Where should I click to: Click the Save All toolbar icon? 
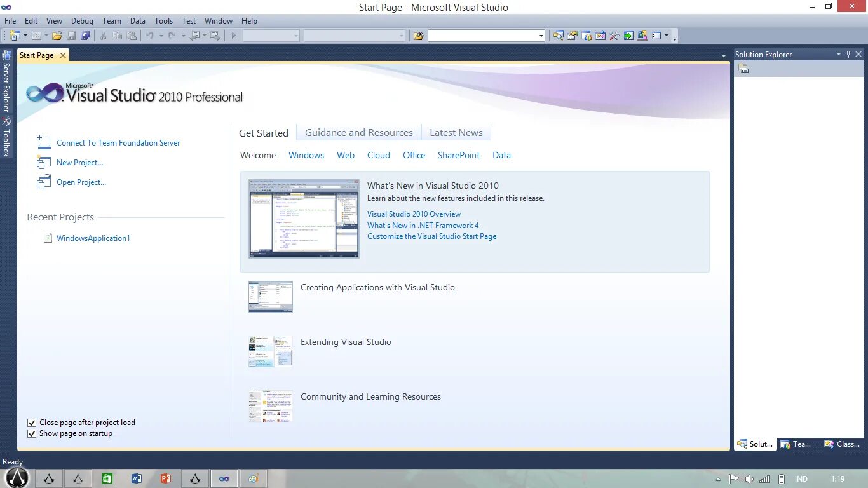coord(85,36)
